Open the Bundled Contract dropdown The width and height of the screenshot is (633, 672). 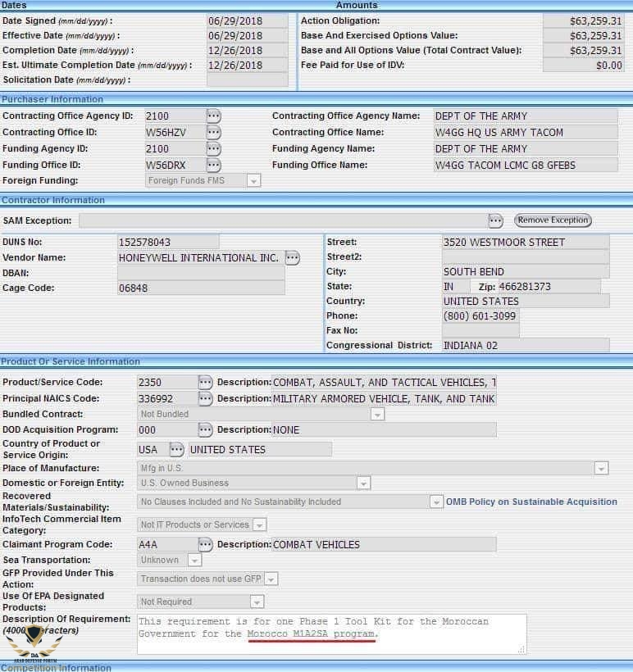pyautogui.click(x=376, y=415)
